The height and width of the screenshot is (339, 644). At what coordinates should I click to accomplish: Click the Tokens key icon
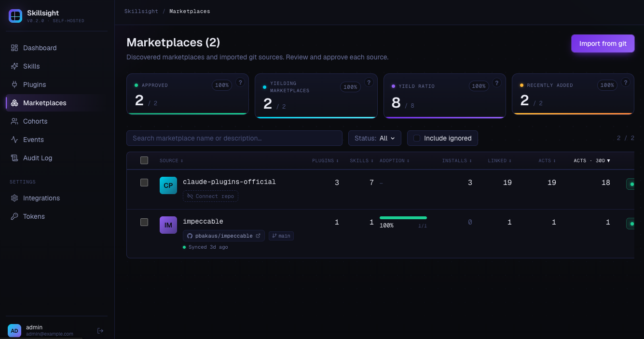pos(14,216)
